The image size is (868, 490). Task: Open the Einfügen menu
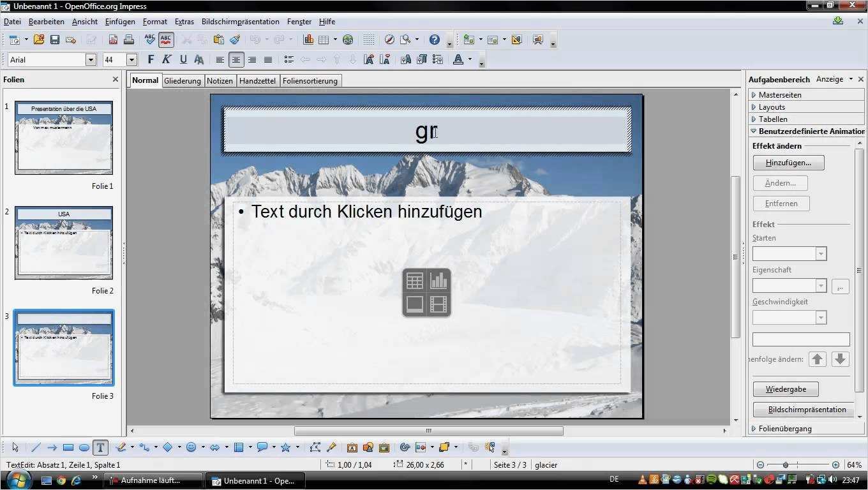(120, 22)
